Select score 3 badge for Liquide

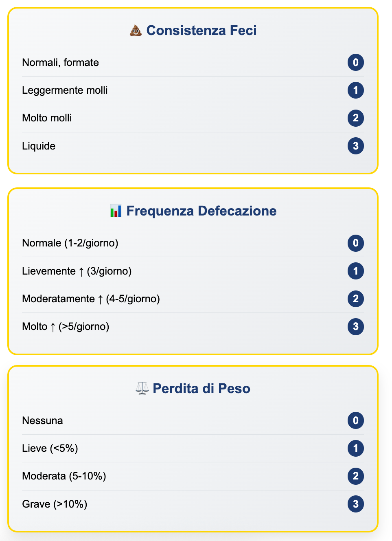pyautogui.click(x=355, y=146)
